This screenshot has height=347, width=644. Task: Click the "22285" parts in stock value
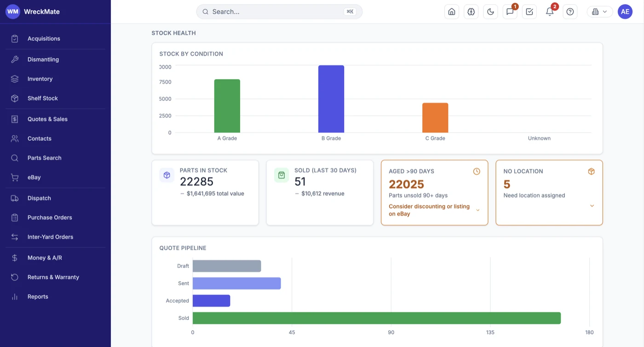(x=196, y=182)
